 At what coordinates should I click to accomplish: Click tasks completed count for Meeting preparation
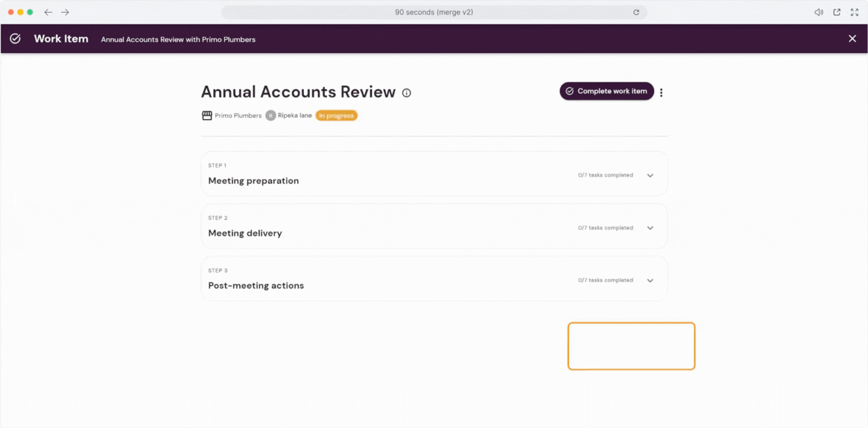pyautogui.click(x=605, y=175)
